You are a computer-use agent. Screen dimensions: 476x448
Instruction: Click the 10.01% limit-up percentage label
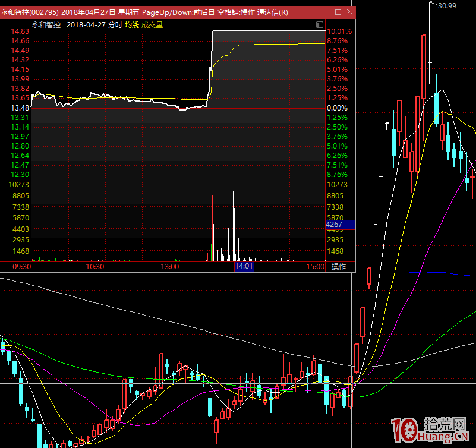point(339,31)
